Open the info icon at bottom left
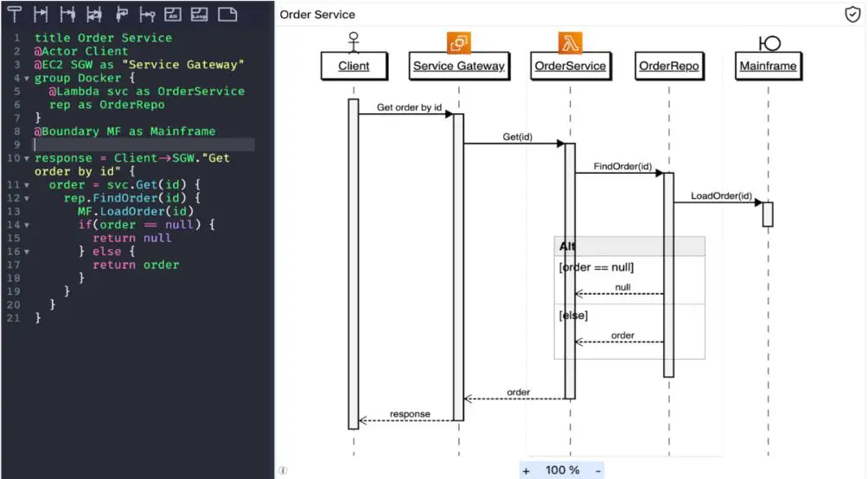The image size is (868, 479). coord(283,470)
